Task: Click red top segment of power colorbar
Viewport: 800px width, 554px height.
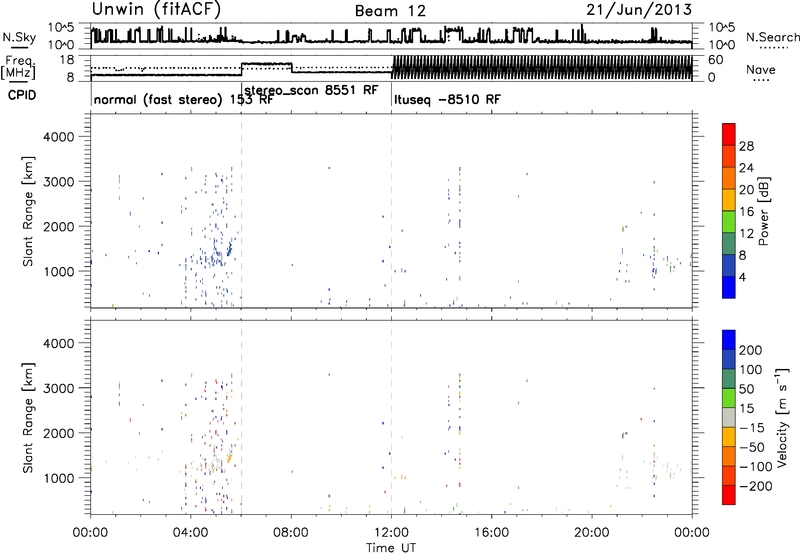Action: pyautogui.click(x=729, y=134)
